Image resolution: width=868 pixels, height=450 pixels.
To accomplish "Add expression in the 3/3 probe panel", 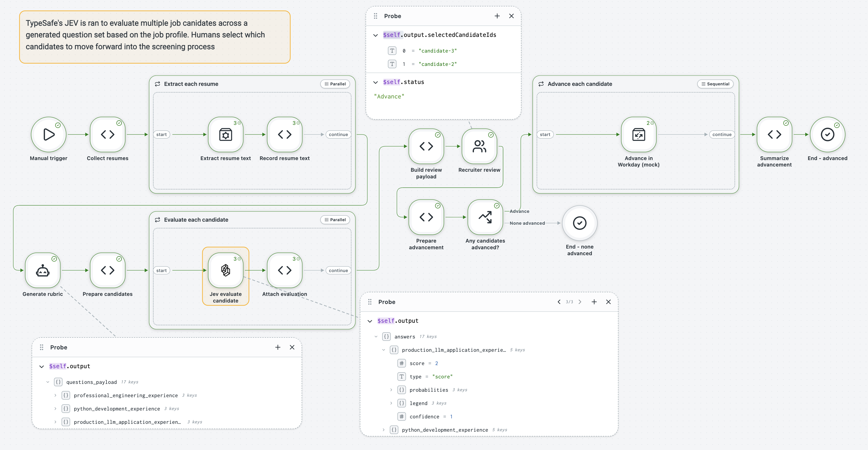I will (x=594, y=302).
